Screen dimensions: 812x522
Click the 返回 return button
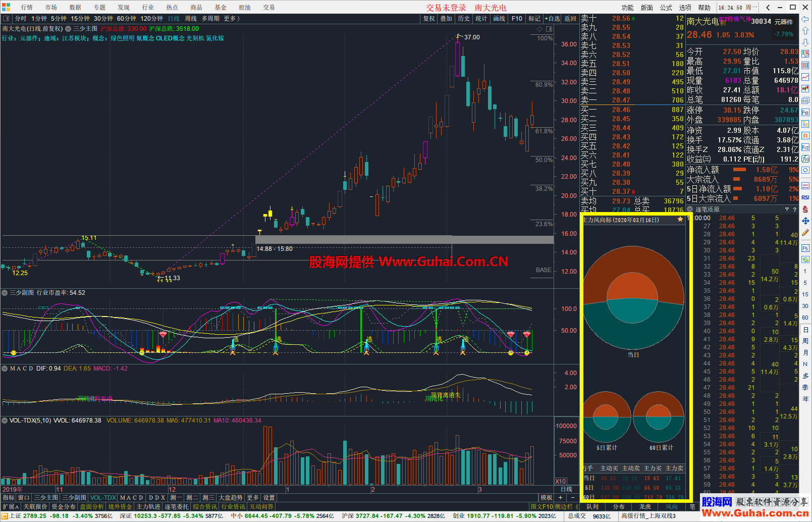tap(570, 19)
